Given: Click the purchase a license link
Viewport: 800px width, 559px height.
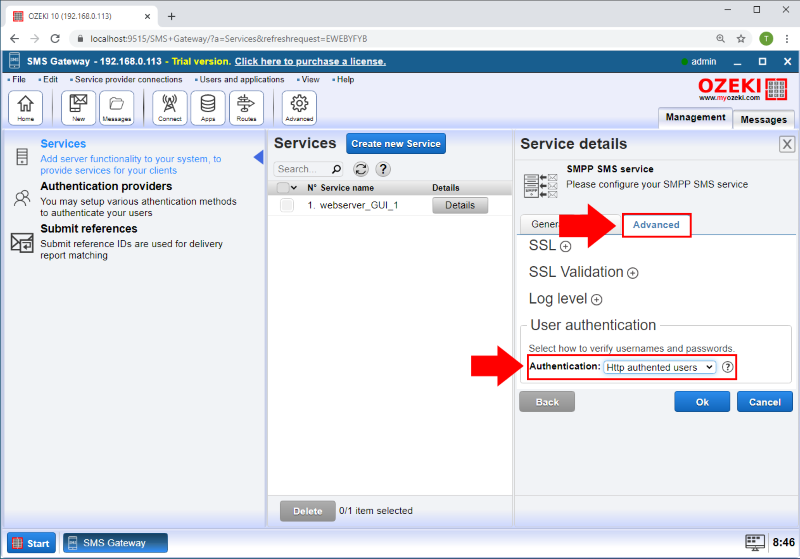Looking at the screenshot, I should [x=310, y=61].
